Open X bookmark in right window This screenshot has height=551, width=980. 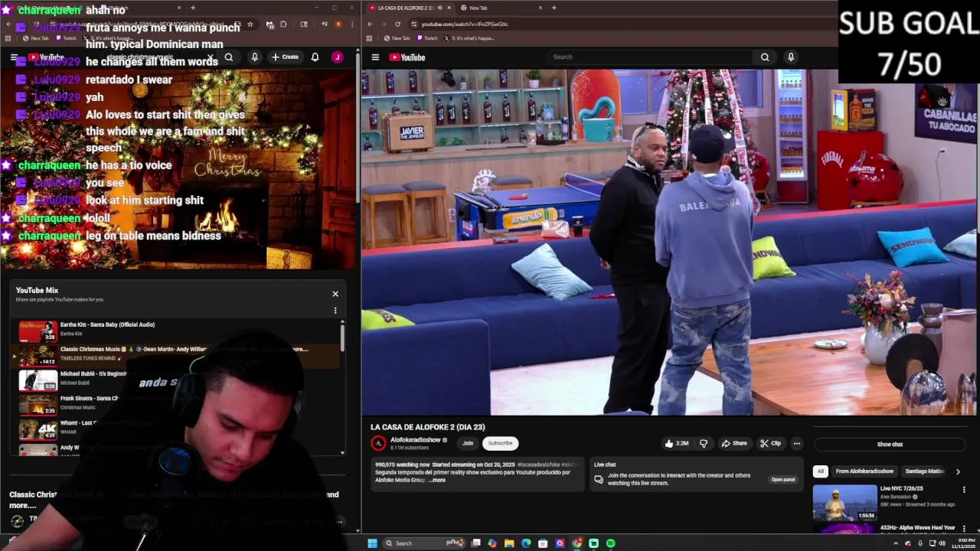point(469,38)
